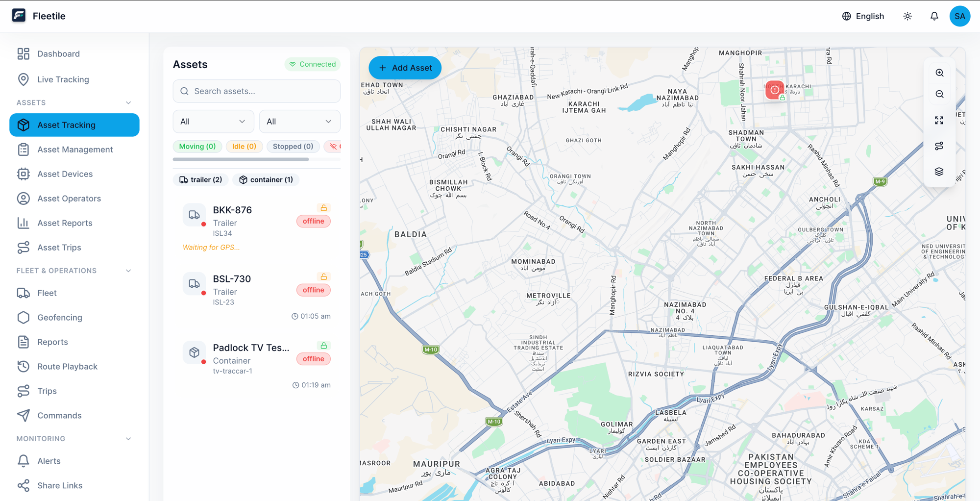This screenshot has width=980, height=501.
Task: Filter by Idle (0) status
Action: pos(244,147)
